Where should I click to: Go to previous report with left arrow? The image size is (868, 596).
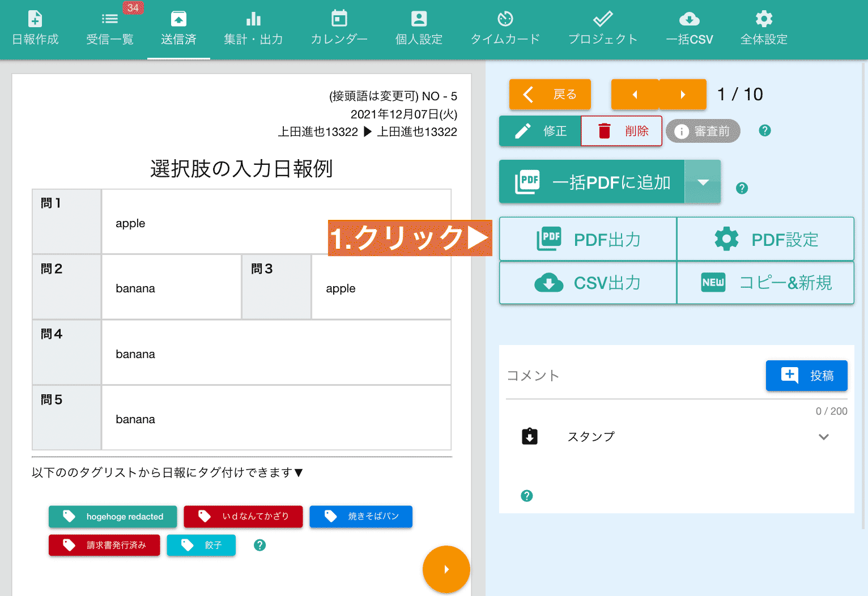[635, 94]
